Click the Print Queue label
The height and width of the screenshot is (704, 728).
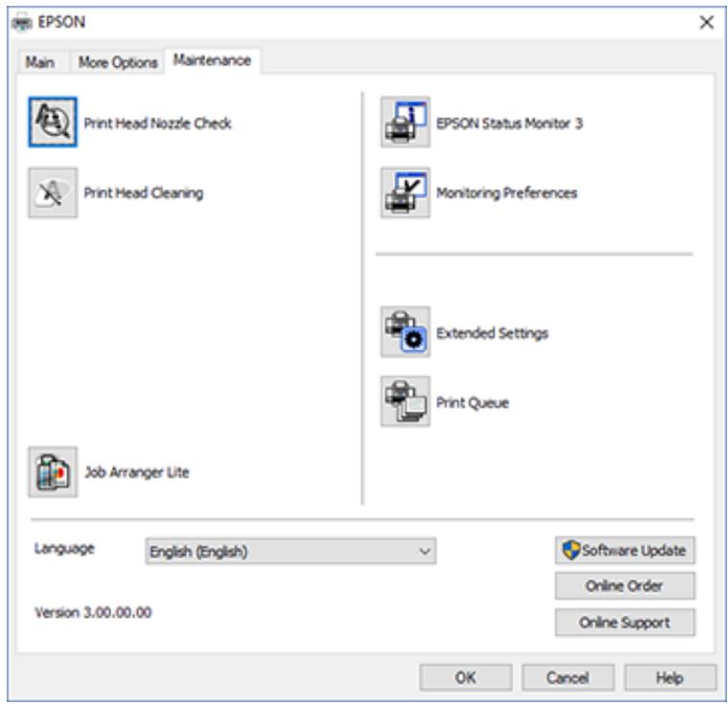[472, 403]
